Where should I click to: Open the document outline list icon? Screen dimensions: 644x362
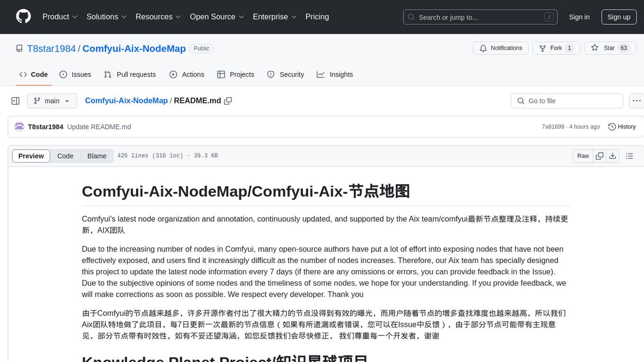point(629,156)
